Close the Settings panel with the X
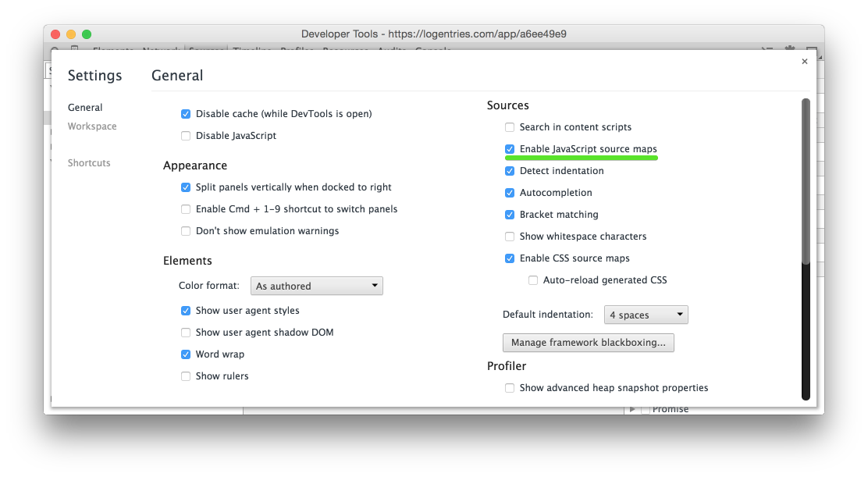Image resolution: width=868 pixels, height=477 pixels. click(x=805, y=62)
